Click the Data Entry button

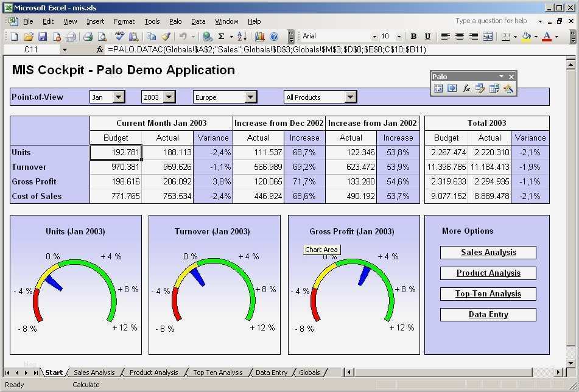click(x=487, y=314)
